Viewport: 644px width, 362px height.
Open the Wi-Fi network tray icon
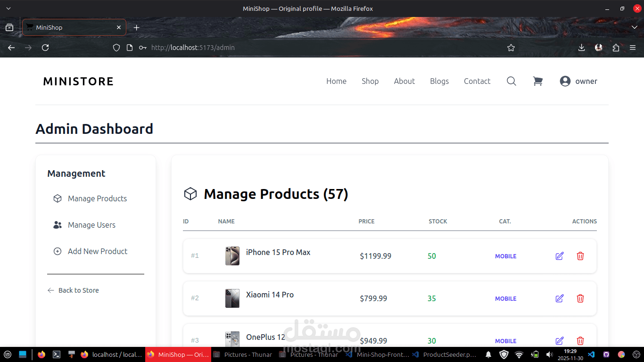coord(519,354)
